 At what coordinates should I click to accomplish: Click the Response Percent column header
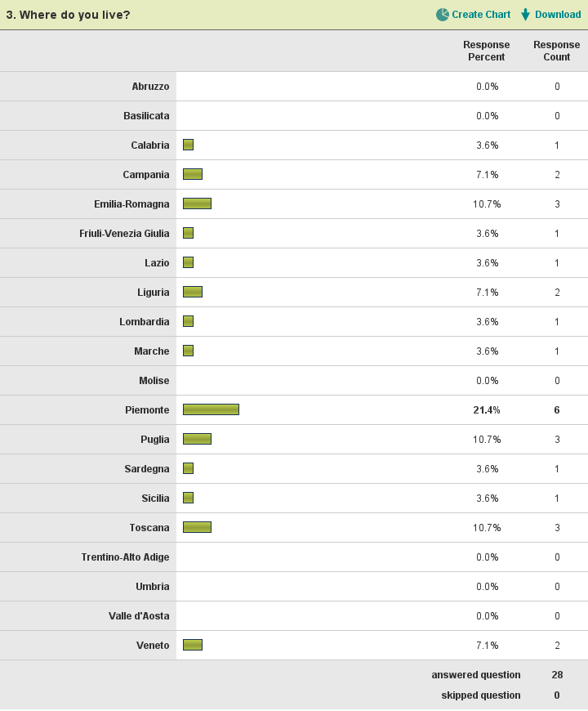point(486,51)
